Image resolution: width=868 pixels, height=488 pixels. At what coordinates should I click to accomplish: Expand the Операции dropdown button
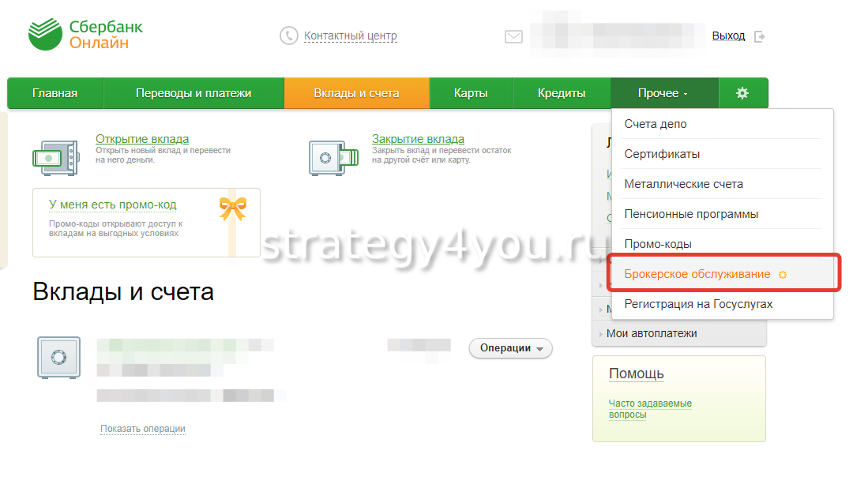pyautogui.click(x=510, y=348)
